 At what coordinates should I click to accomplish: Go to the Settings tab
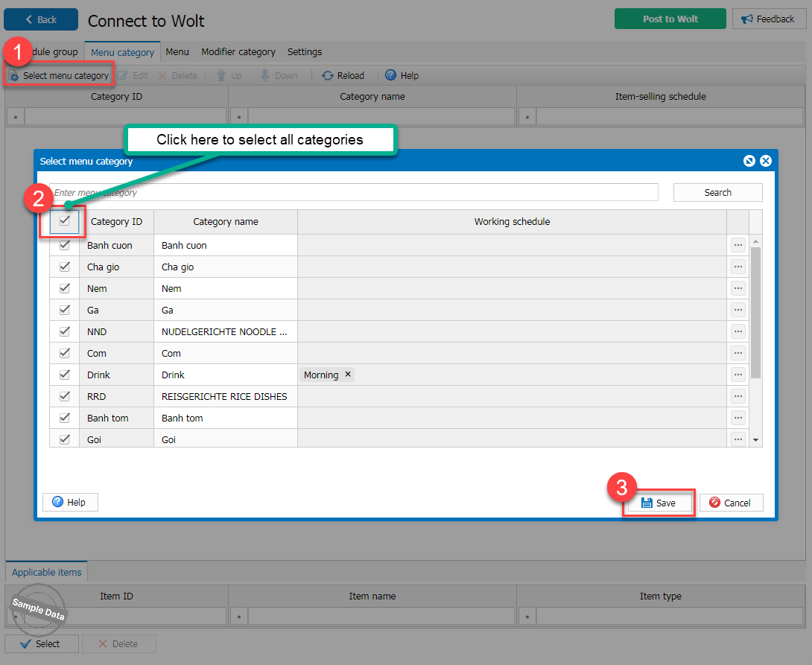[305, 51]
